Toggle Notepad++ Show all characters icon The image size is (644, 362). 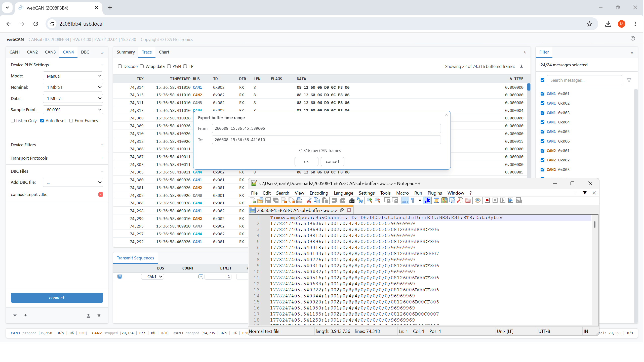413,200
